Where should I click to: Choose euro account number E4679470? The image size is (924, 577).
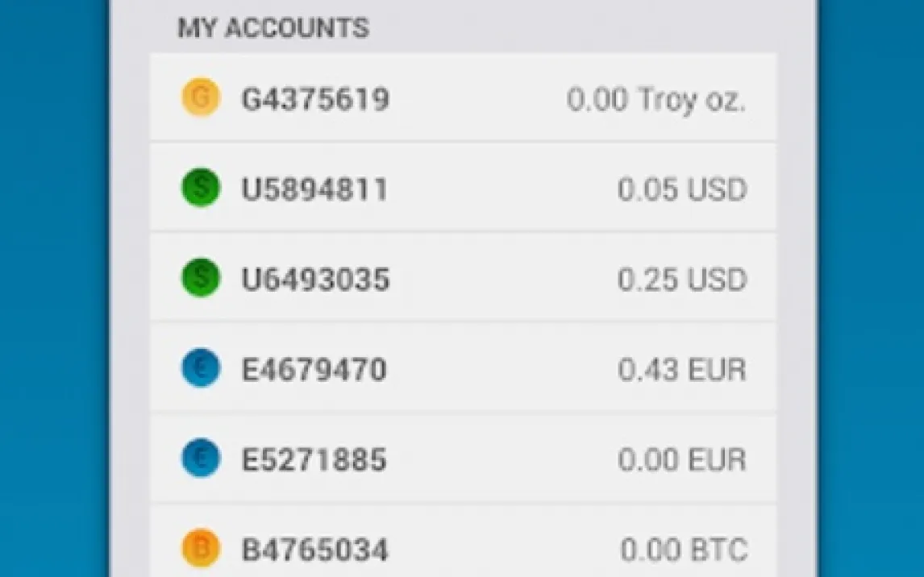(314, 370)
